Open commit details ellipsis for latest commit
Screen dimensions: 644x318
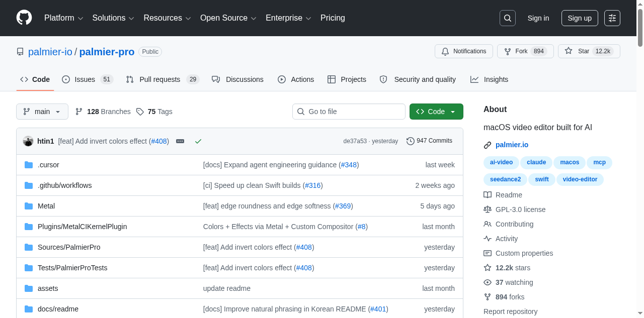pyautogui.click(x=180, y=141)
